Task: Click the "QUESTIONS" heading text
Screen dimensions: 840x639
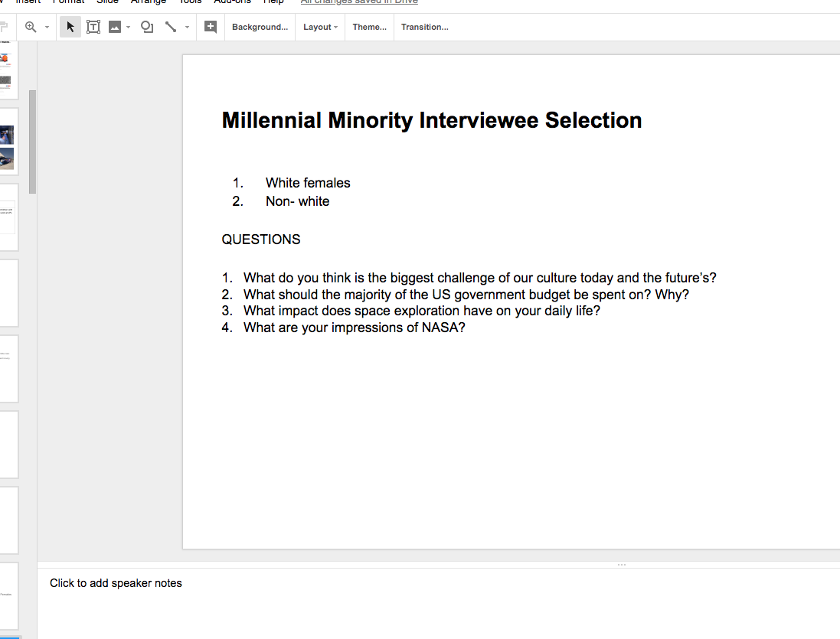Action: [261, 240]
